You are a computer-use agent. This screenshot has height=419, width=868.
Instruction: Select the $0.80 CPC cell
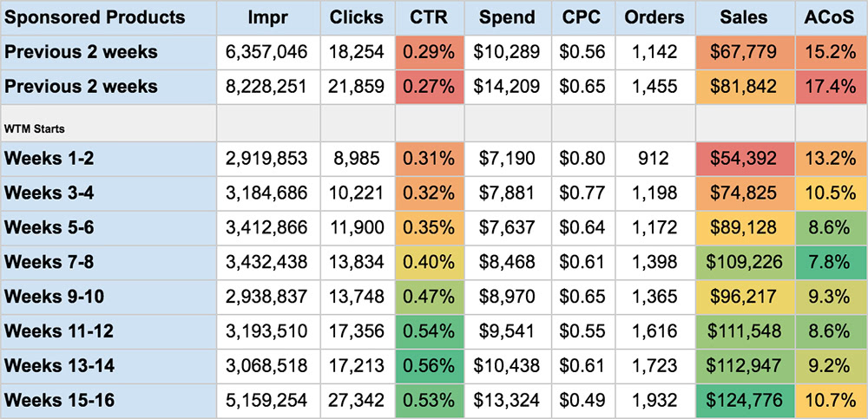(x=582, y=159)
